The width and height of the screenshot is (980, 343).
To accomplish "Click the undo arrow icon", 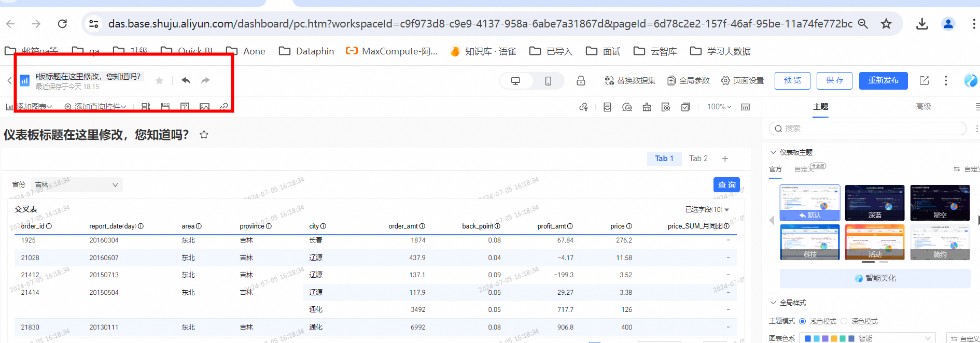I will tap(186, 80).
